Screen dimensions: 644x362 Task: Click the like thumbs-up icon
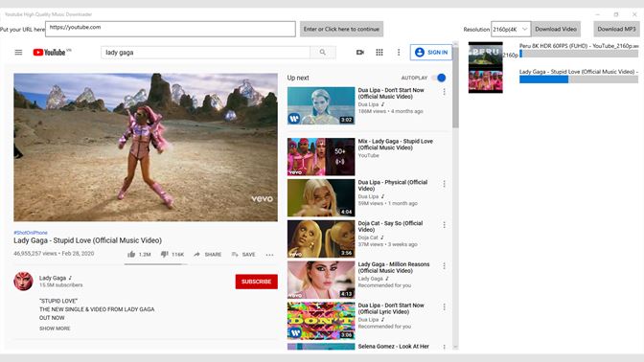click(131, 254)
